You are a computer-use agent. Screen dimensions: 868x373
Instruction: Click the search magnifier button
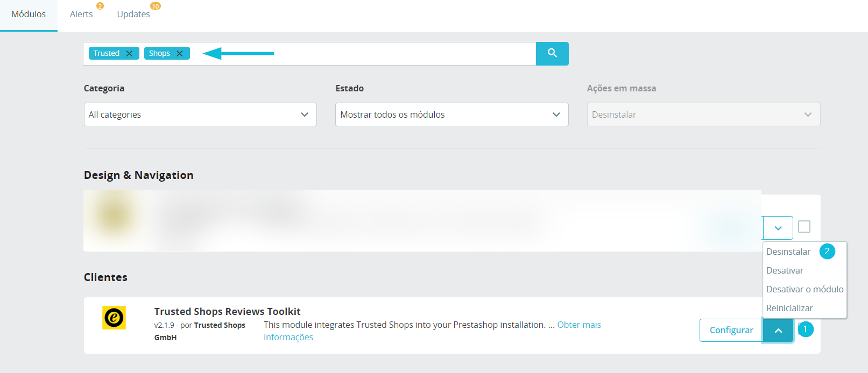tap(552, 53)
